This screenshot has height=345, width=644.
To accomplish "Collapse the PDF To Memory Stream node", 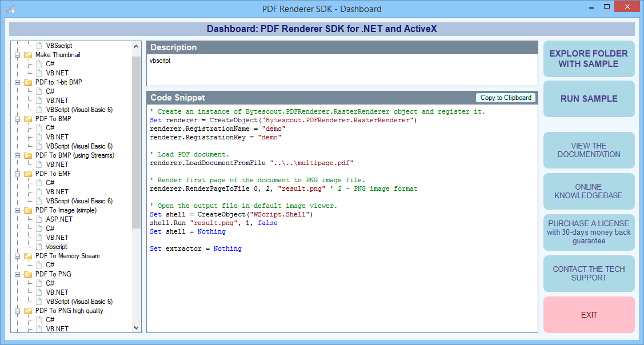I will point(17,256).
